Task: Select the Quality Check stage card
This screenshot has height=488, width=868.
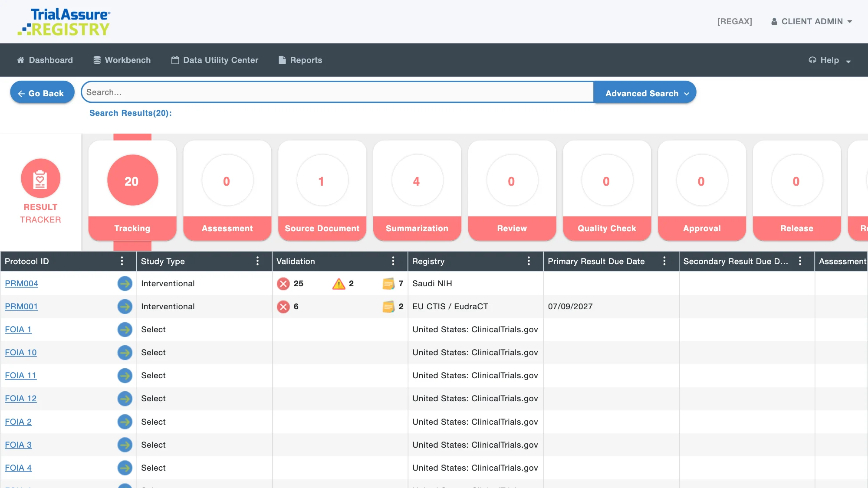Action: coord(607,191)
